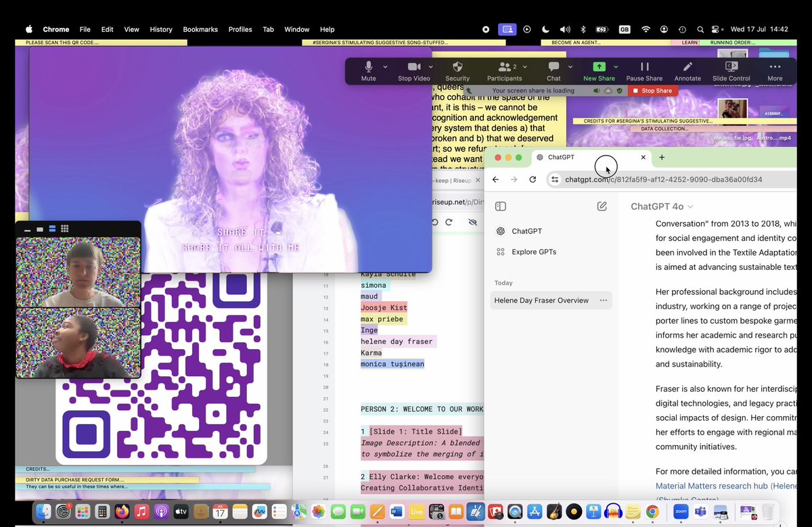The image size is (812, 527).
Task: Reload the ChatGPT page
Action: (533, 179)
